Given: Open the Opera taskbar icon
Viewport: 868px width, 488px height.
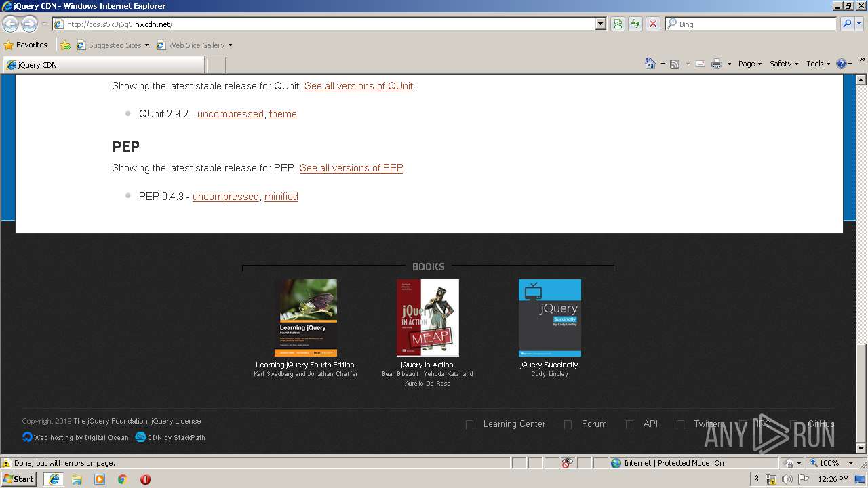Looking at the screenshot, I should 145,479.
